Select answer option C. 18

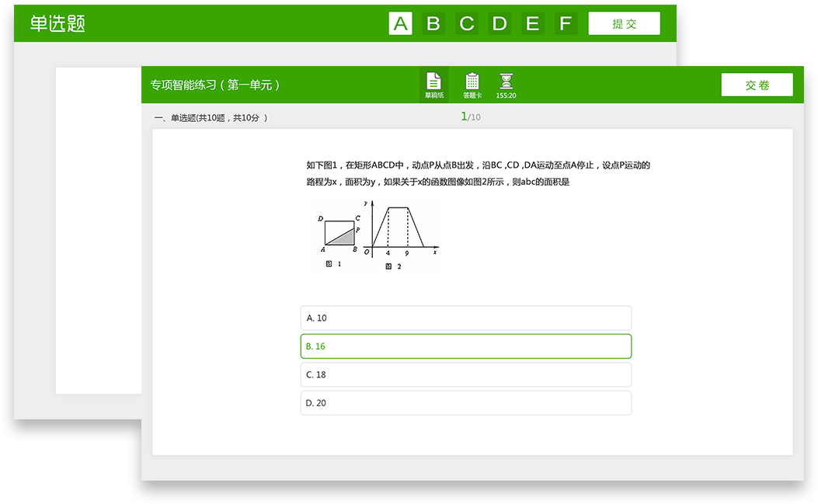pyautogui.click(x=465, y=374)
